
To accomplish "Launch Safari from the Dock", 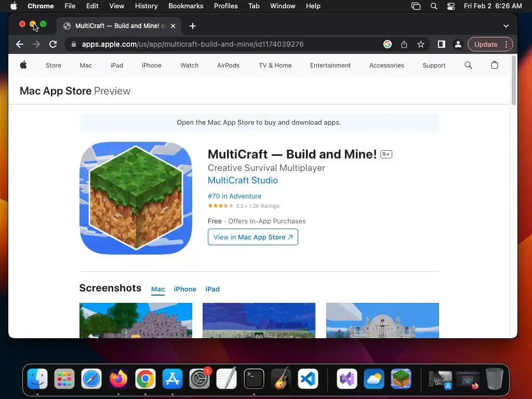I will (91, 379).
